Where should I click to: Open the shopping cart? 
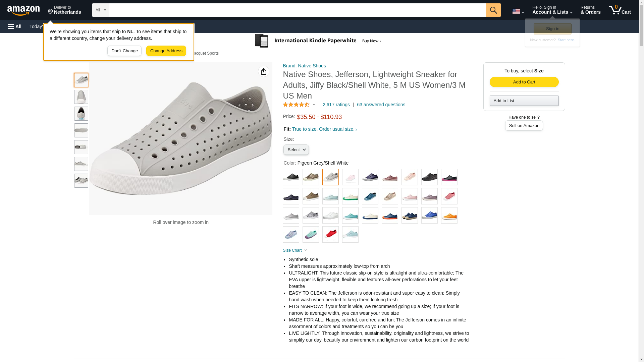coord(620,10)
